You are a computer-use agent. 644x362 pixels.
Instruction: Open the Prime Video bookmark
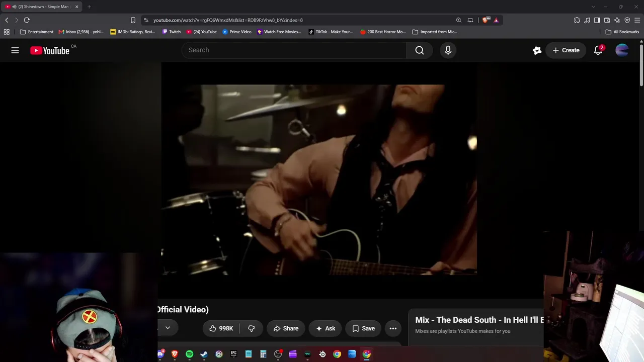coord(237,32)
